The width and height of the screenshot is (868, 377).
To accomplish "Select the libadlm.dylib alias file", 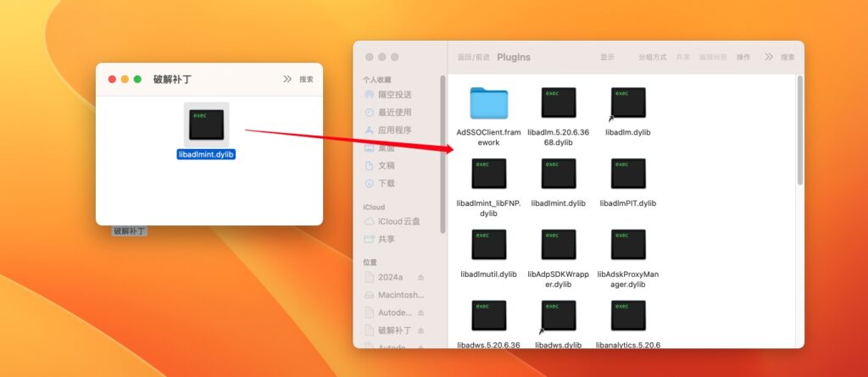I will tap(628, 103).
